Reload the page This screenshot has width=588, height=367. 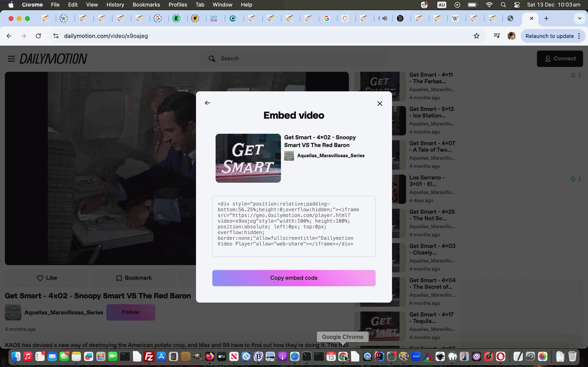click(x=38, y=36)
